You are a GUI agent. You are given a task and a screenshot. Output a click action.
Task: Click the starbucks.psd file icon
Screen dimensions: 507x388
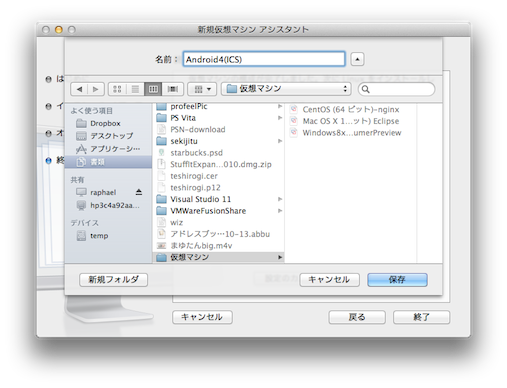161,153
